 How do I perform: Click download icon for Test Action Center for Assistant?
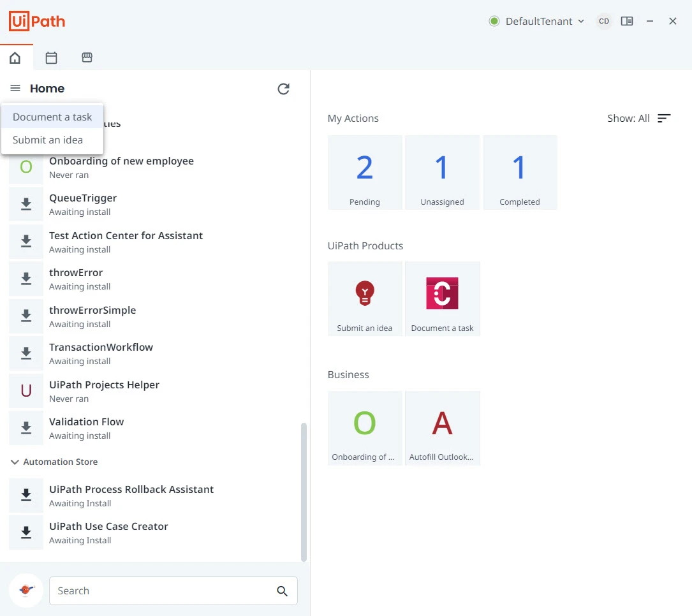(x=26, y=242)
